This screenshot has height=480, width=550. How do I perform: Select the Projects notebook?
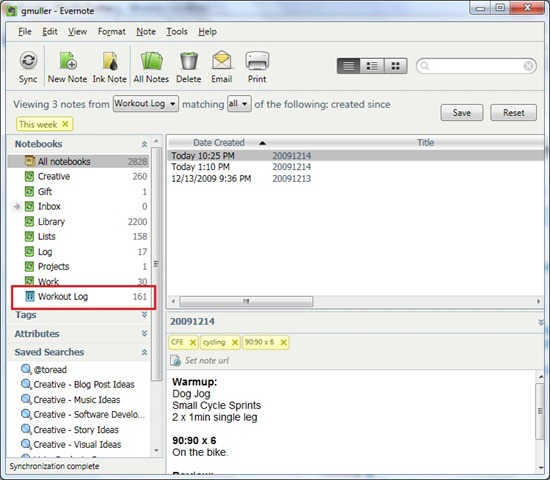coord(79,267)
